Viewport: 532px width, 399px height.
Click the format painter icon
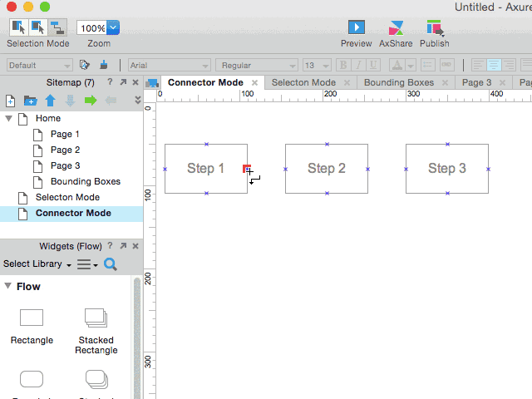point(104,65)
